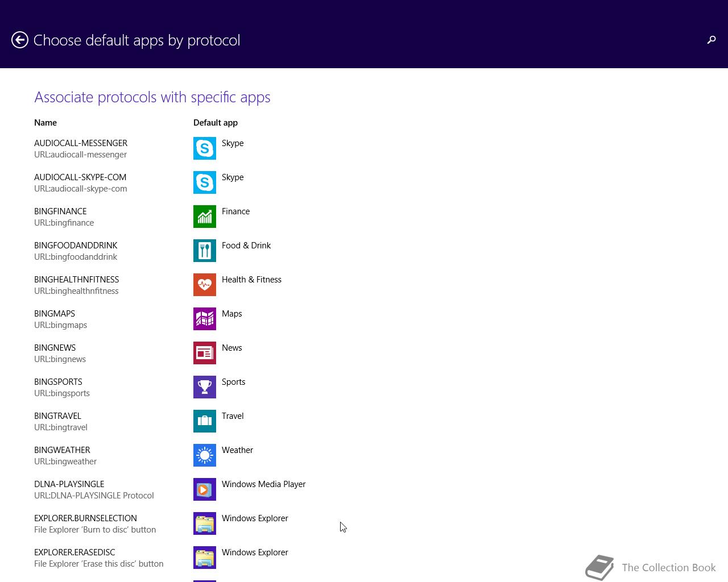Click the Weather sun icon
Image resolution: width=728 pixels, height=582 pixels.
pos(205,455)
